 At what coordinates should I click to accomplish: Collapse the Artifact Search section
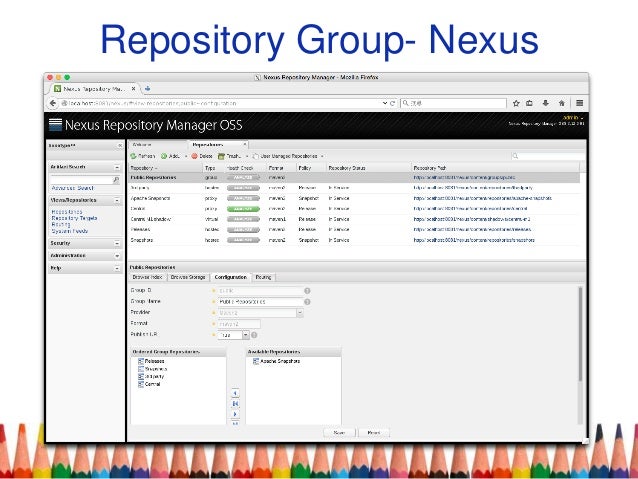[x=117, y=167]
